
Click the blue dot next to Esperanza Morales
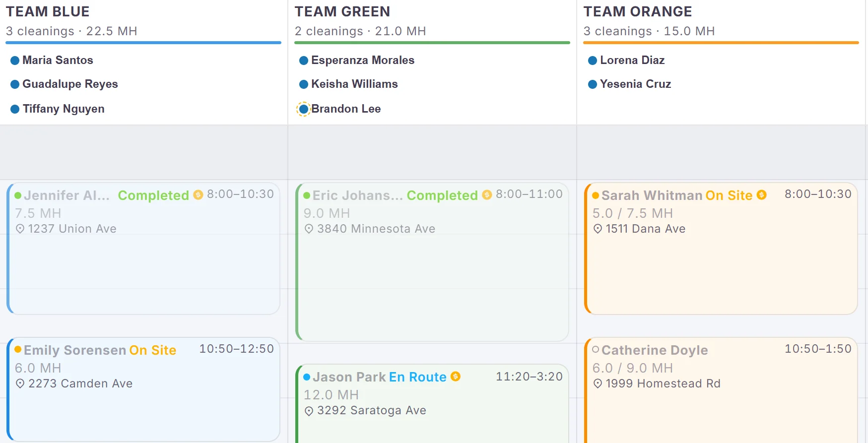tap(304, 61)
